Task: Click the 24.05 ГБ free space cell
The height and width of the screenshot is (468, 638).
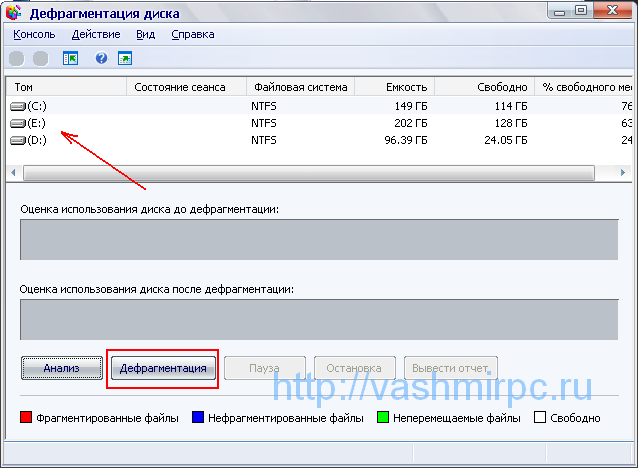Action: (506, 141)
